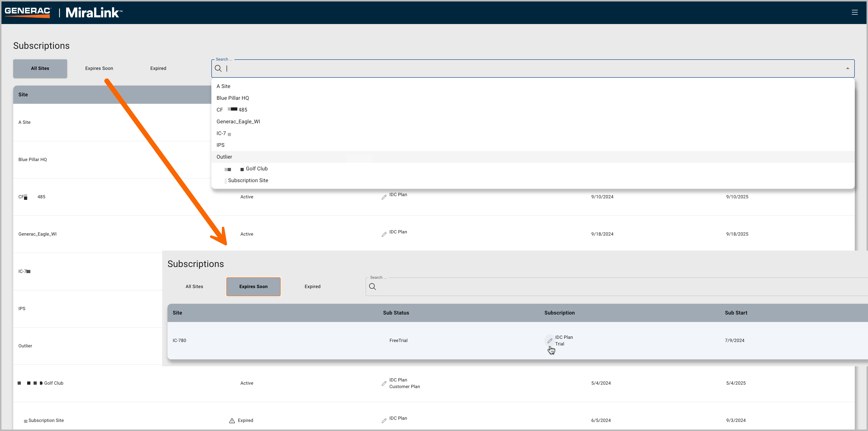Click the Subscriptions page heading
The height and width of the screenshot is (431, 868).
tap(41, 46)
